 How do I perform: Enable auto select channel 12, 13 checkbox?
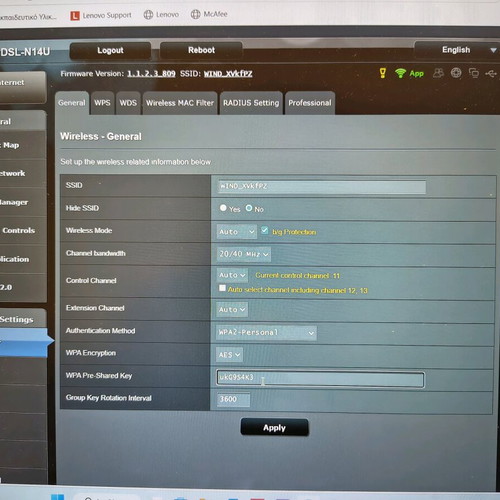[222, 288]
